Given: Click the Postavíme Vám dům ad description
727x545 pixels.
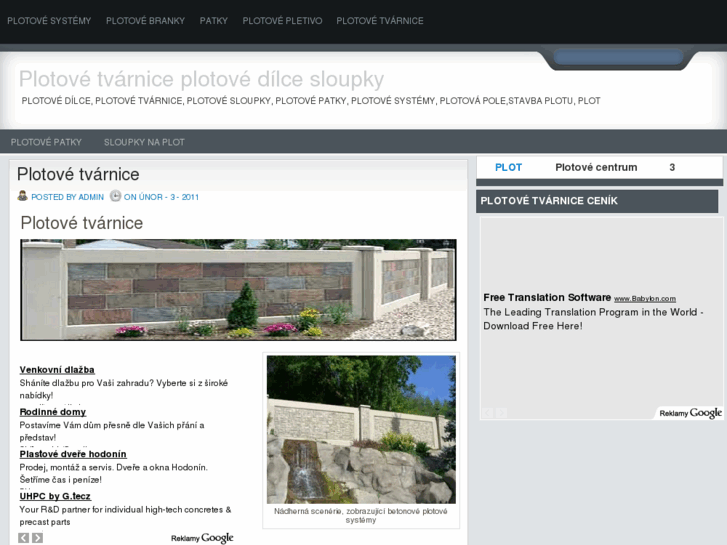Looking at the screenshot, I should (112, 431).
